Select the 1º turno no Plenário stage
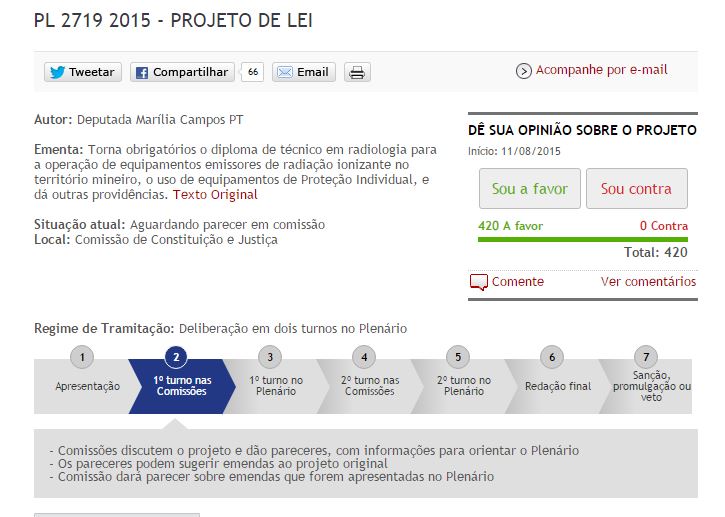 pos(276,386)
